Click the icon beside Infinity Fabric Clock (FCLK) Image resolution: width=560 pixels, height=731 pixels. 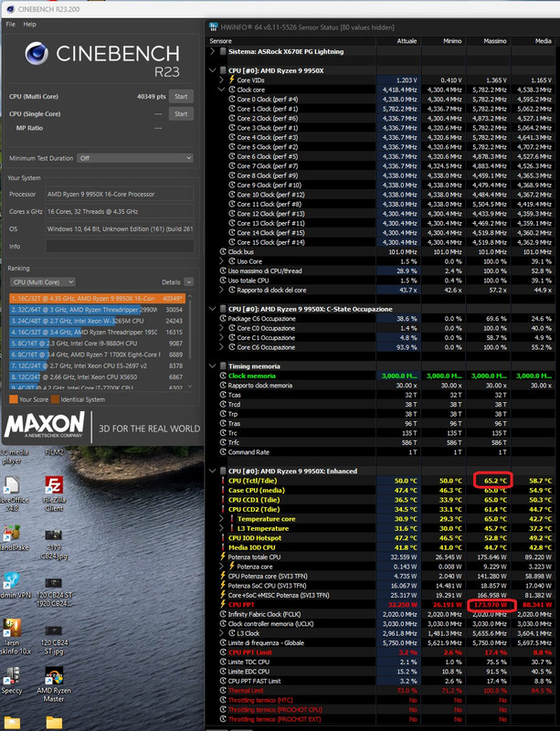[223, 614]
